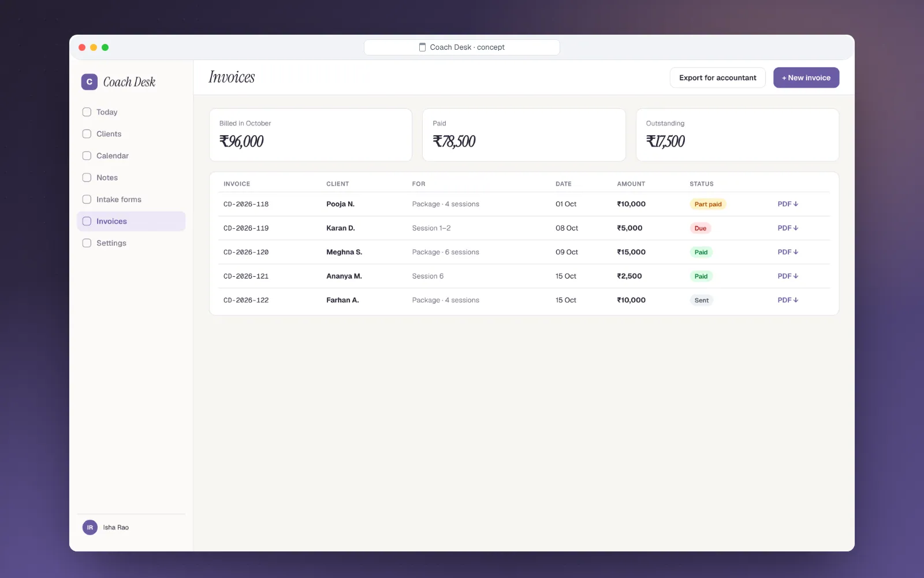
Task: Click the 01 Oct date cell
Action: [566, 204]
